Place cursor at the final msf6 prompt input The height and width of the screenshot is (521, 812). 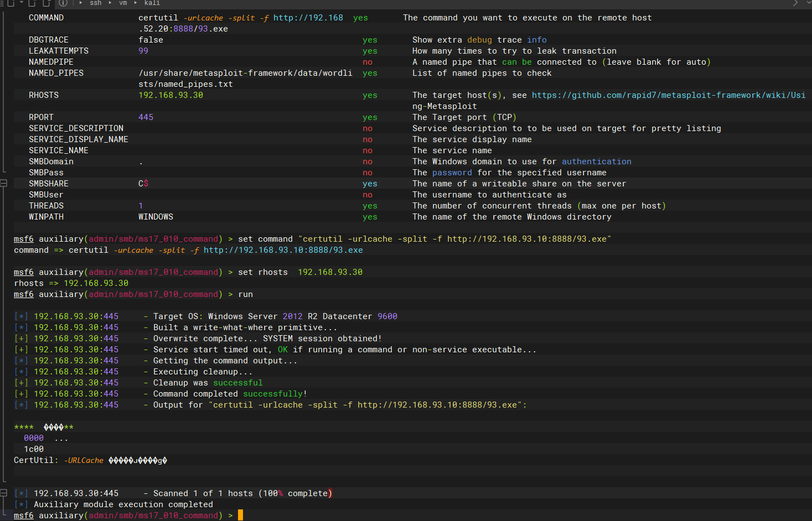tap(241, 515)
